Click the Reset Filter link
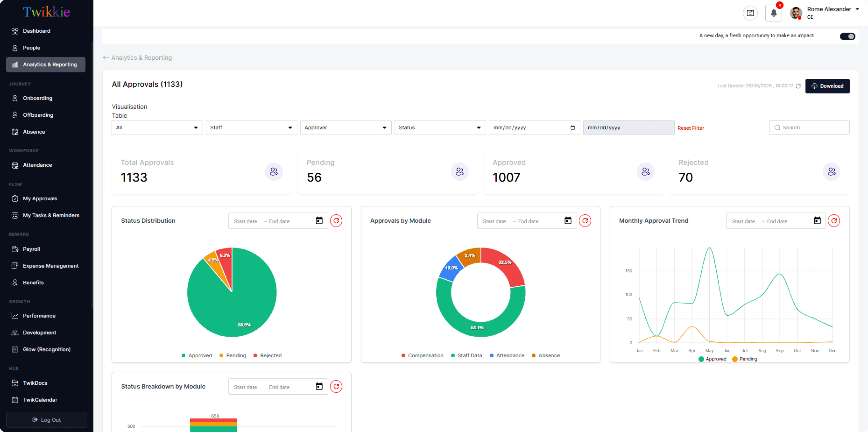The height and width of the screenshot is (432, 868). coord(690,128)
